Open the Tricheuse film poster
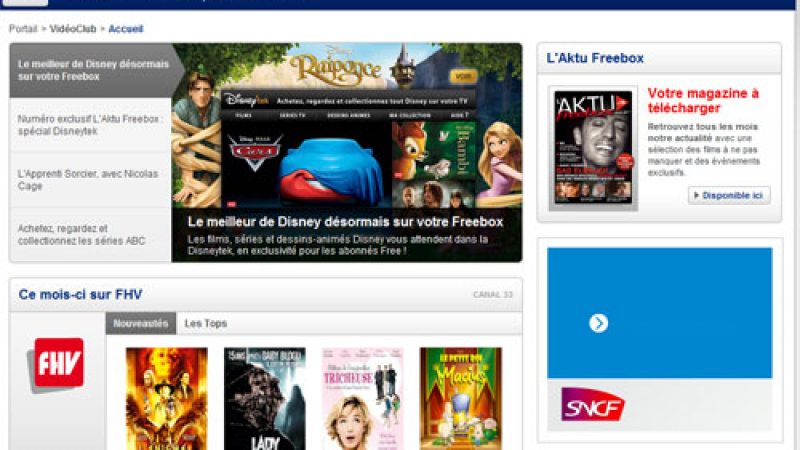This screenshot has width=800, height=450. [x=363, y=399]
